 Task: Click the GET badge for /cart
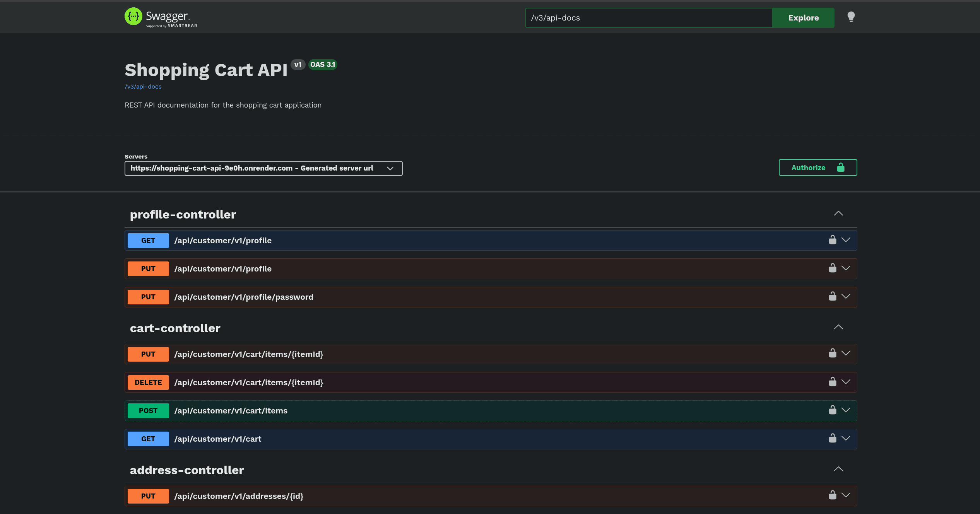[148, 439]
